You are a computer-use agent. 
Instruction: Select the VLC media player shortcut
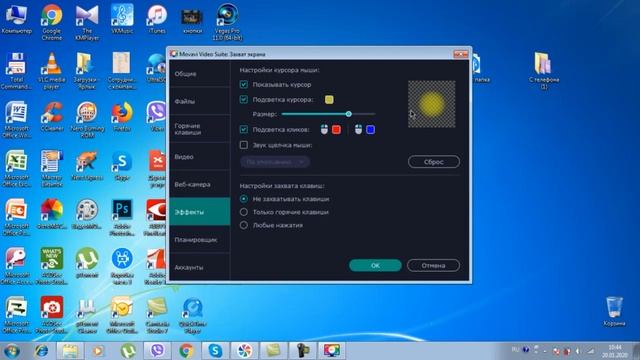[x=51, y=71]
